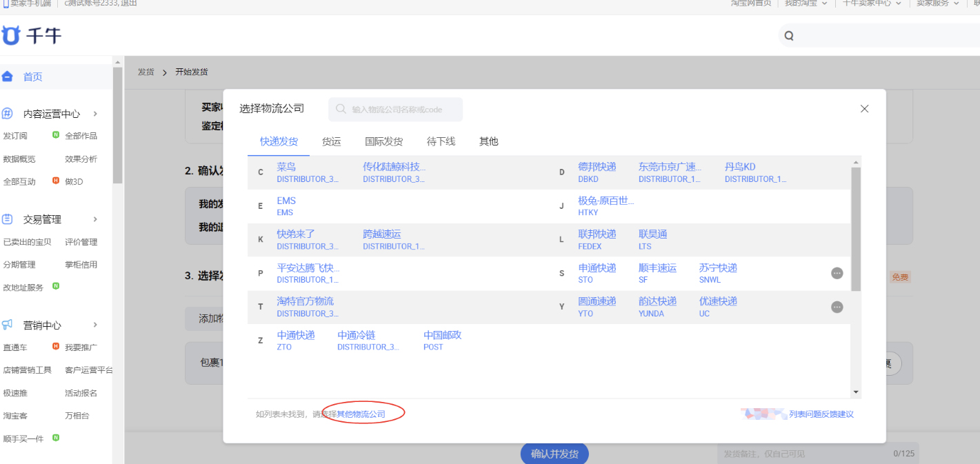
Task: Switch to the 国际发货 tab
Action: click(383, 141)
